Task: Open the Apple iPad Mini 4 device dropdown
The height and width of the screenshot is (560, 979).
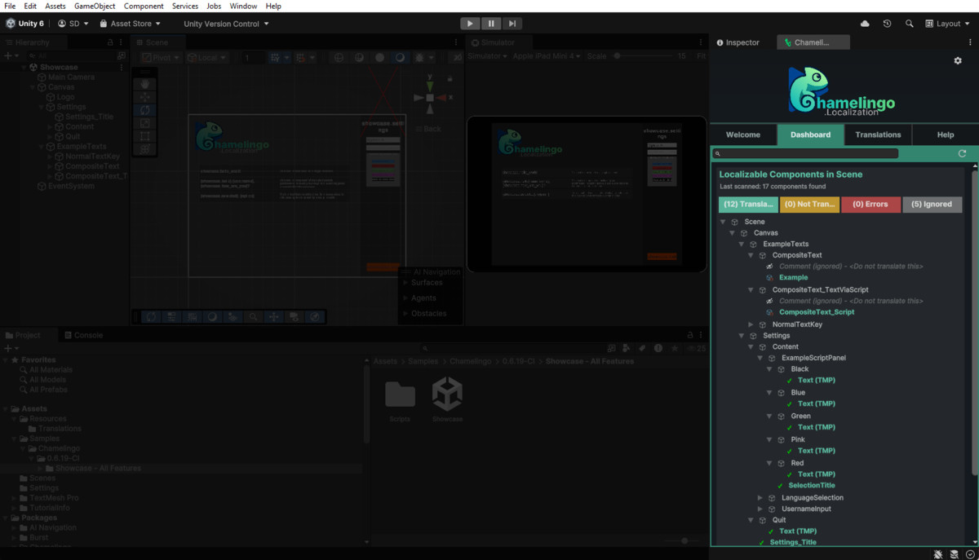Action: (546, 56)
